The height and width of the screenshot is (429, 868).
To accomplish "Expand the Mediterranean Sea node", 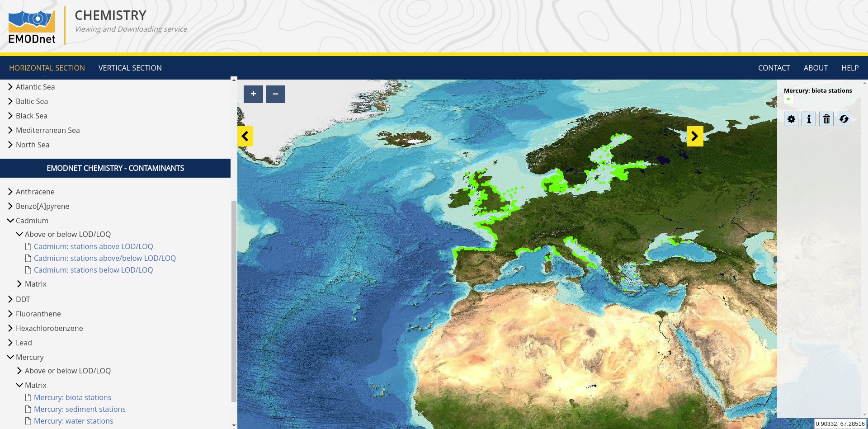I will click(x=10, y=130).
